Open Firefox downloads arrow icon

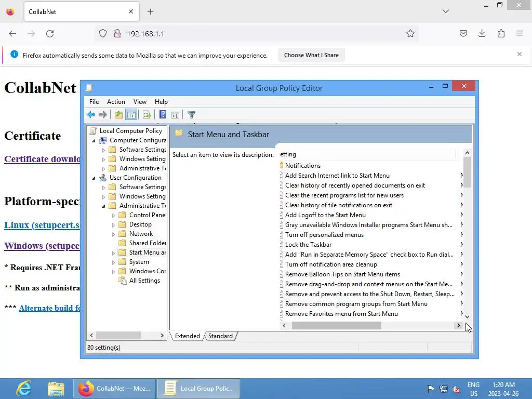(x=482, y=33)
